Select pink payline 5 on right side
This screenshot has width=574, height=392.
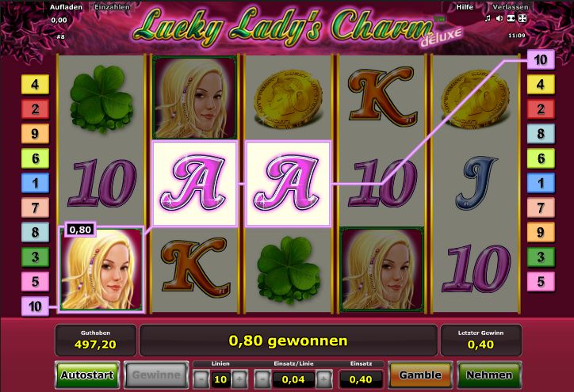tap(541, 282)
